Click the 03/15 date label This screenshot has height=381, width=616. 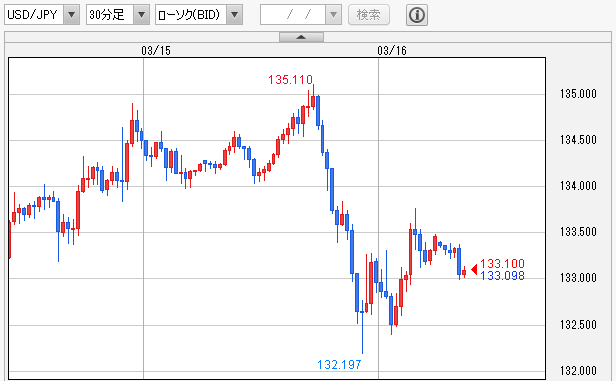(156, 51)
